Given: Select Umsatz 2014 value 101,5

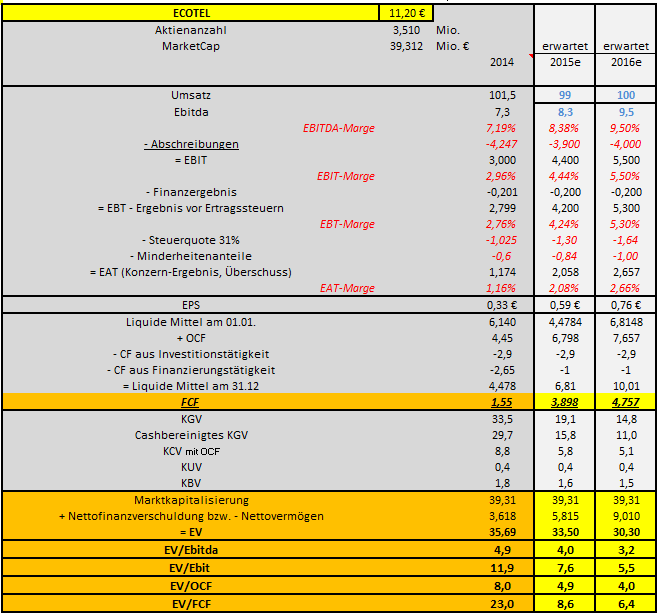Looking at the screenshot, I should point(502,95).
